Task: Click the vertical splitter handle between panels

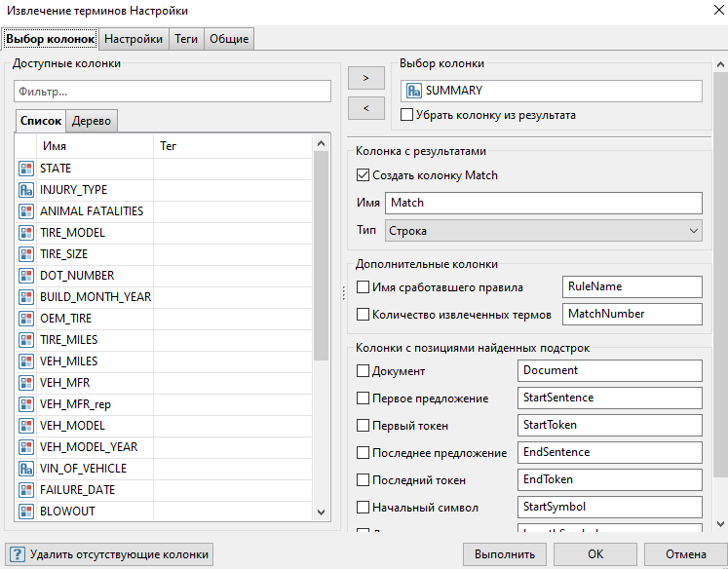Action: [x=342, y=293]
